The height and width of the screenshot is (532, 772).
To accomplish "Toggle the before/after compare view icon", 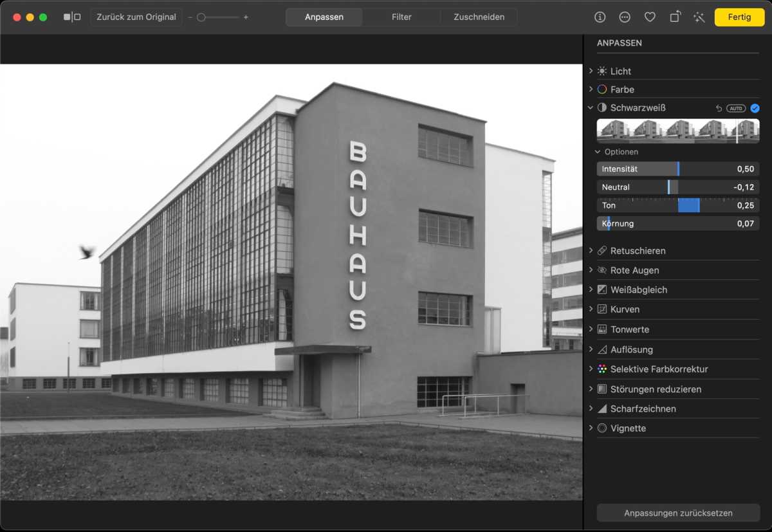I will pos(72,17).
